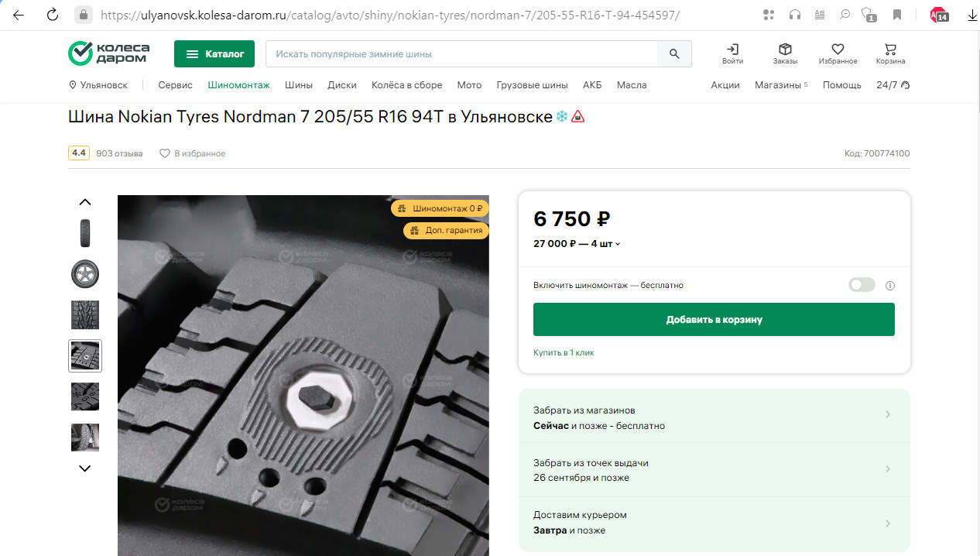The image size is (980, 556).
Task: Show next thumbnails with down chevron
Action: click(x=85, y=468)
